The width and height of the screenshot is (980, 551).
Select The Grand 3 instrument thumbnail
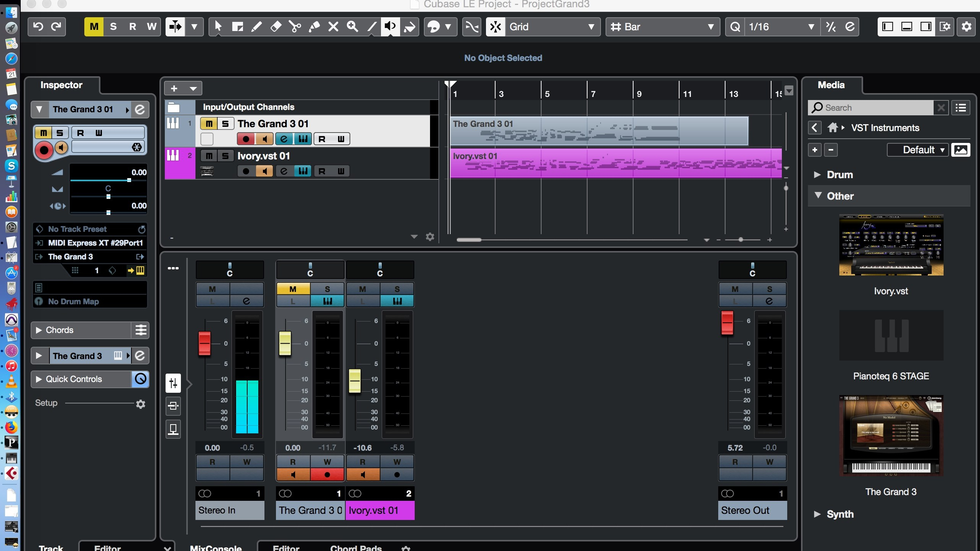pyautogui.click(x=891, y=435)
